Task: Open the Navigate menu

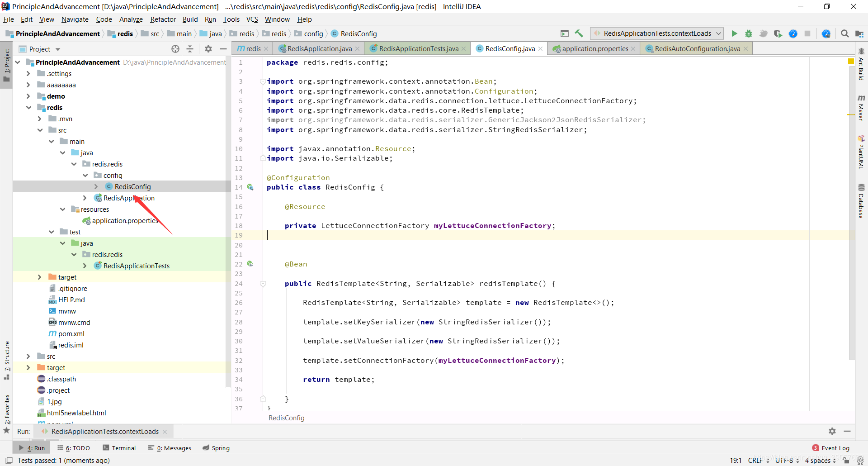Action: tap(75, 19)
